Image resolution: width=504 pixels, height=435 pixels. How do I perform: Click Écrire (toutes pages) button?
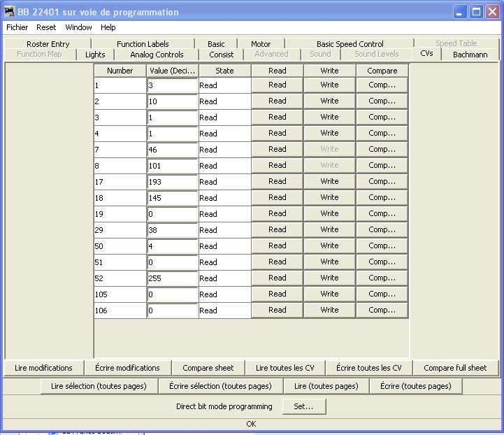coord(416,386)
